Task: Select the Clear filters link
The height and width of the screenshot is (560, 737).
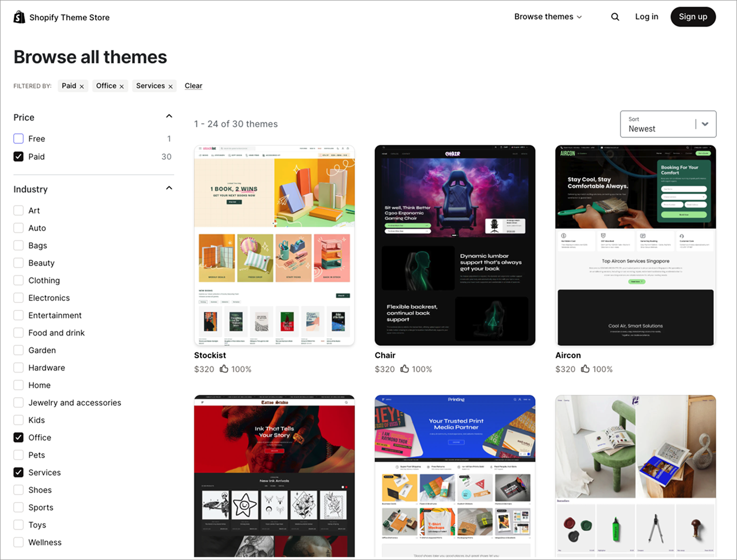Action: 194,86
